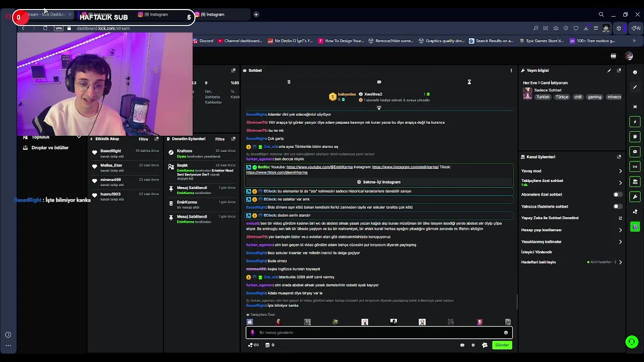The image size is (644, 362).
Task: Click stream category thumbnail Sadece Sohbet
Action: (x=527, y=94)
